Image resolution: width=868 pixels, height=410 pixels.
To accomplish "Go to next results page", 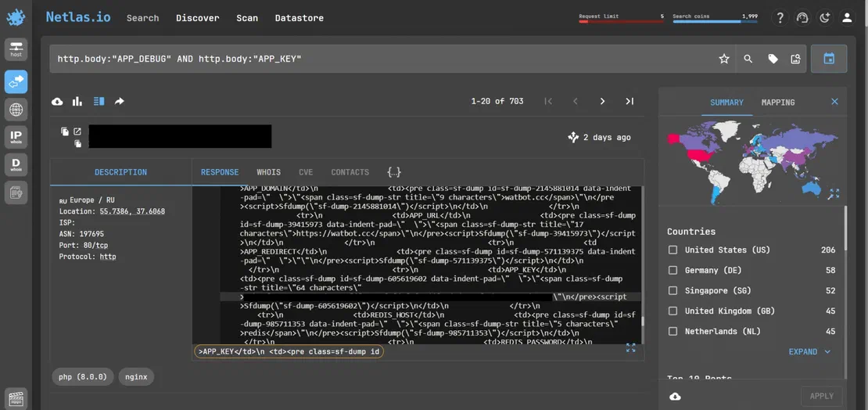I will click(602, 102).
